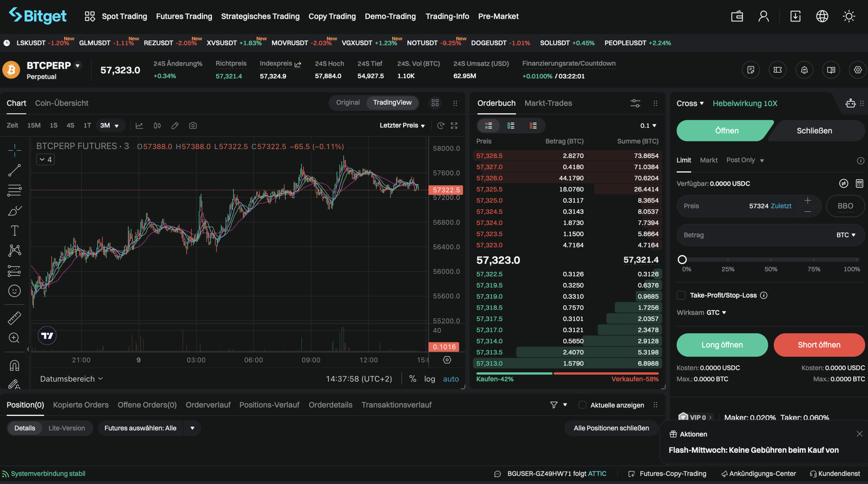This screenshot has height=484, width=868.
Task: Expand chart to fullscreen icon
Action: (454, 125)
